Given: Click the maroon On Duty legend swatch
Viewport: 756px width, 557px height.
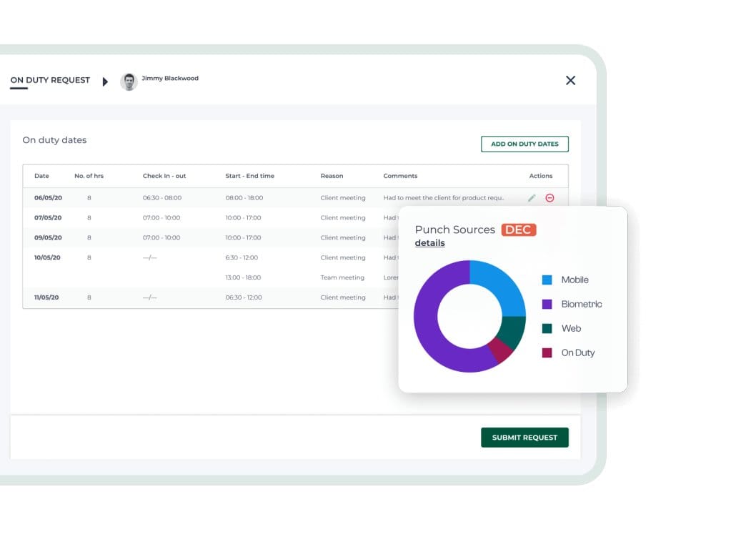Looking at the screenshot, I should coord(547,353).
